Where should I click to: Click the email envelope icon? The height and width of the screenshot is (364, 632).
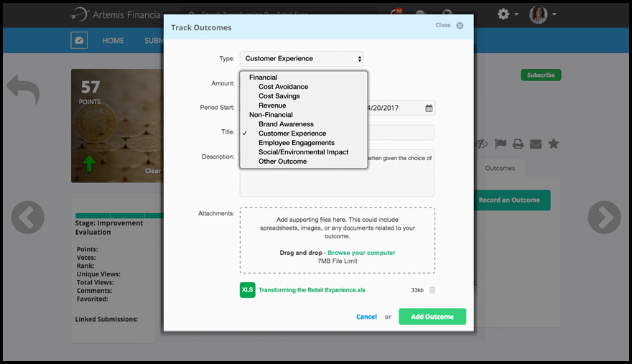tap(536, 144)
